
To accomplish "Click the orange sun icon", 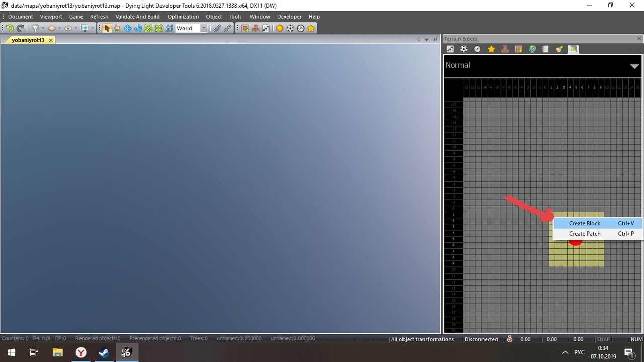I will [x=280, y=29].
